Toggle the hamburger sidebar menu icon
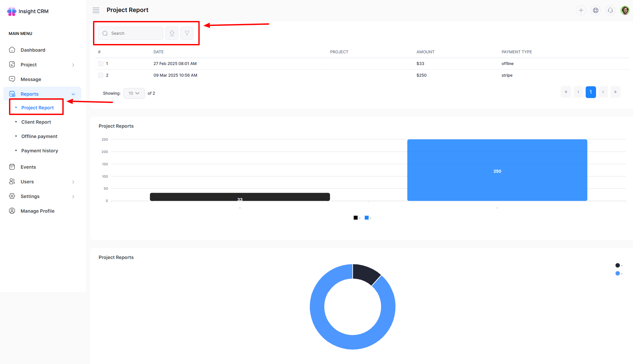Viewport: 633px width, 364px height. point(96,10)
